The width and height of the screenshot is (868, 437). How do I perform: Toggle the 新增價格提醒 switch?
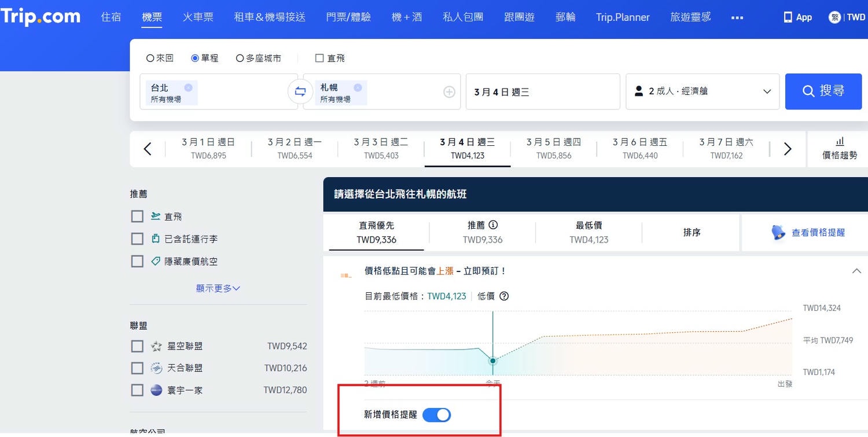click(436, 415)
